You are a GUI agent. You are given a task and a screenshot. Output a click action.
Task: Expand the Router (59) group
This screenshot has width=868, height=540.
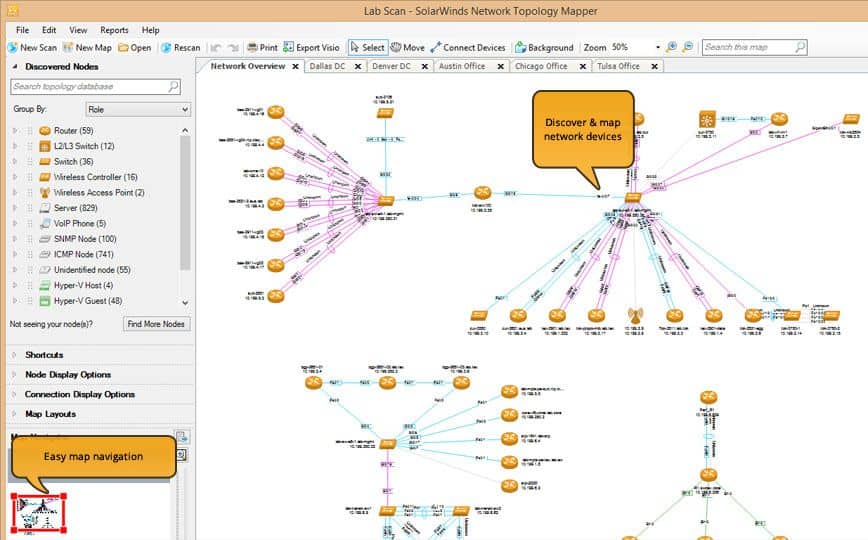click(15, 131)
